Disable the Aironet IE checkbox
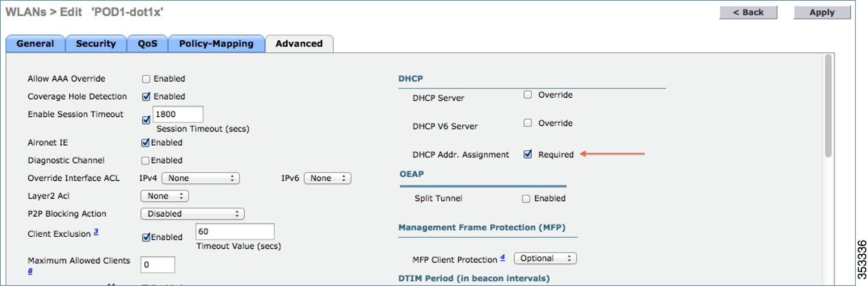868x286 pixels. [x=146, y=142]
